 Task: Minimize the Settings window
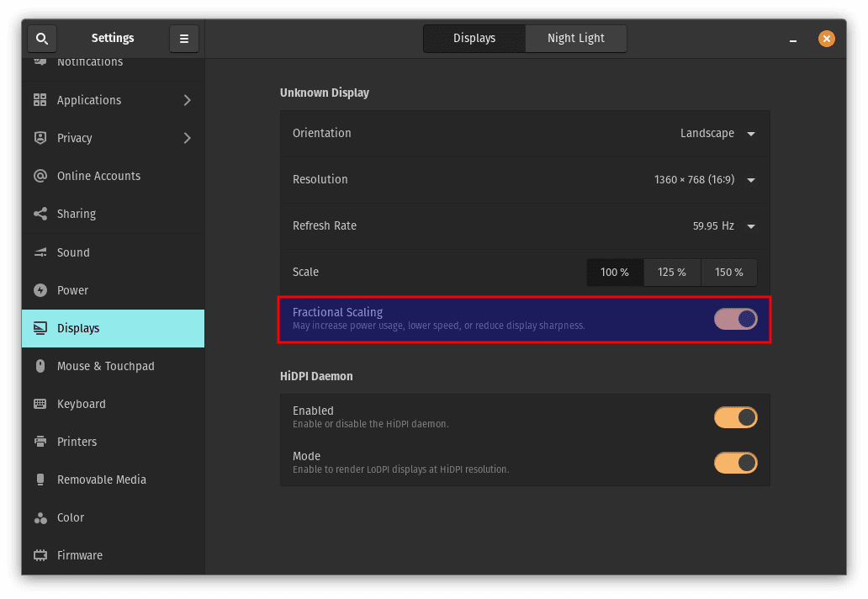tap(792, 39)
